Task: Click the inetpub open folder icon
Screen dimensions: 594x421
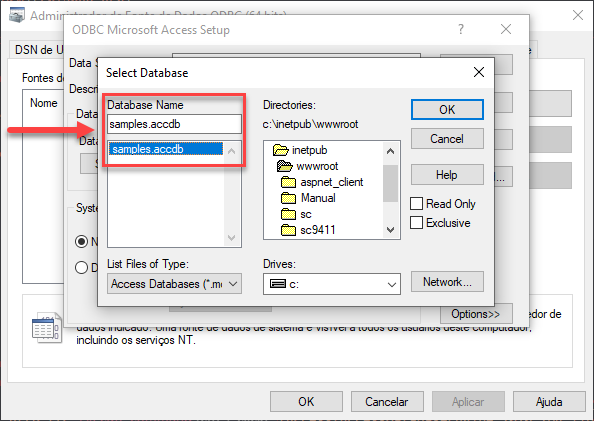Action: pos(281,150)
